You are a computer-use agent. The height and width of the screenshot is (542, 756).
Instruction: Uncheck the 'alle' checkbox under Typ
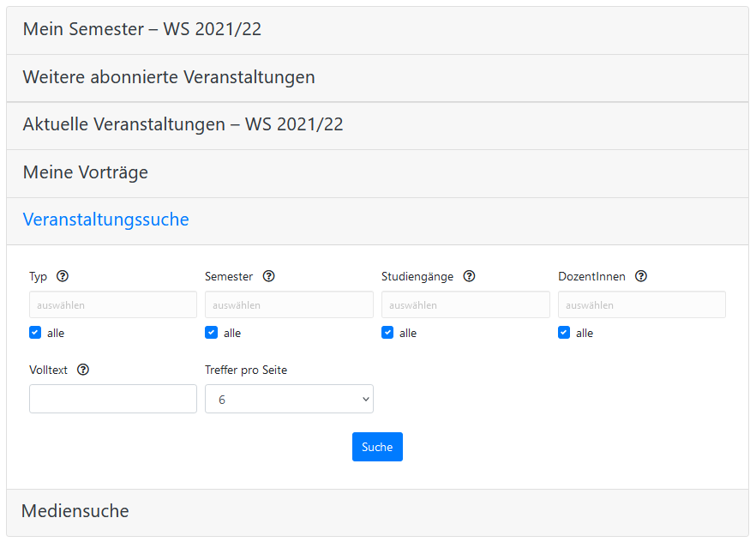tap(35, 333)
